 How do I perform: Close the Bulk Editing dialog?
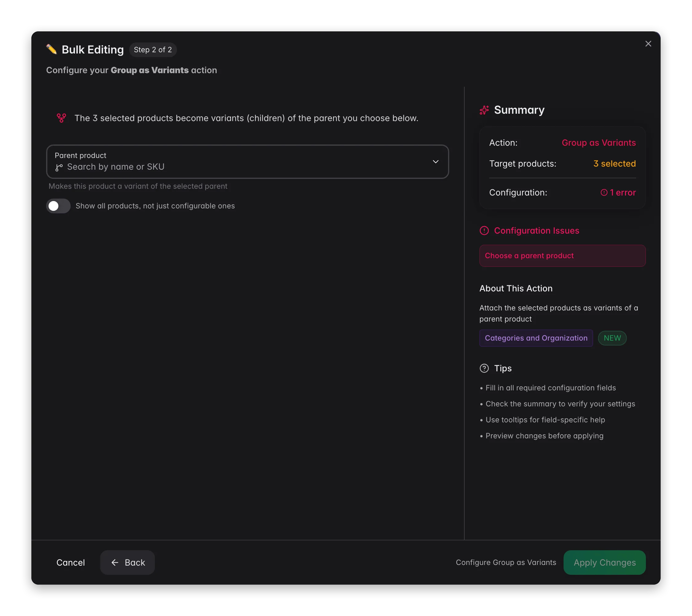[648, 44]
